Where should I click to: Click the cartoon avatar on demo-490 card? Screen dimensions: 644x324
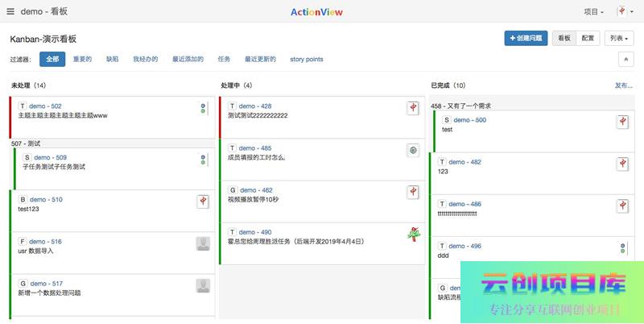pyautogui.click(x=412, y=234)
